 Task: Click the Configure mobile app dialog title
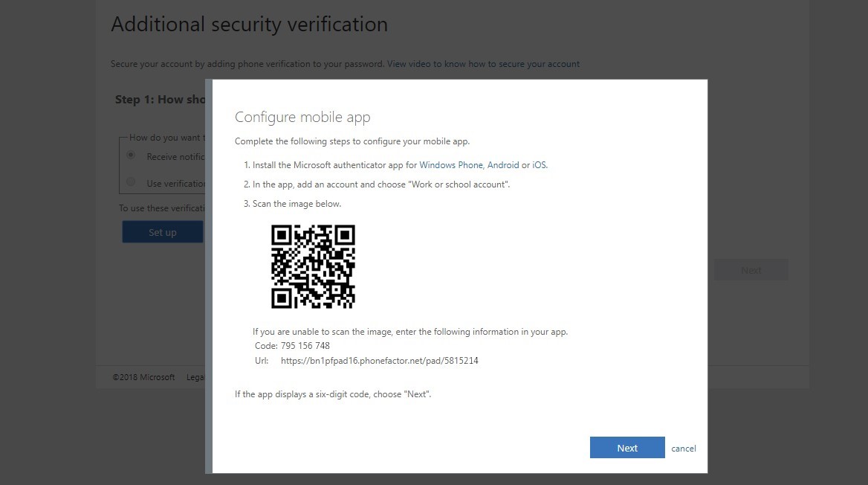pos(302,117)
